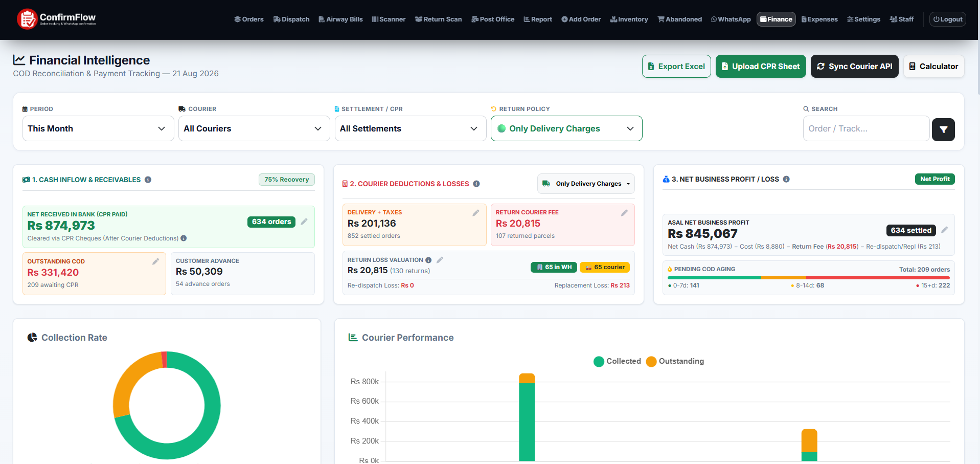Open WhatsApp section

click(x=731, y=19)
